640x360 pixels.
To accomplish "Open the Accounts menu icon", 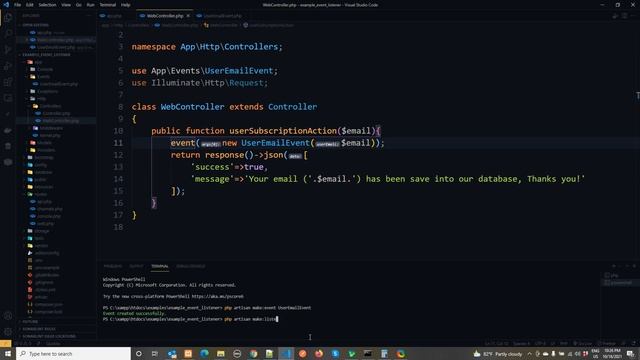I will (8, 316).
